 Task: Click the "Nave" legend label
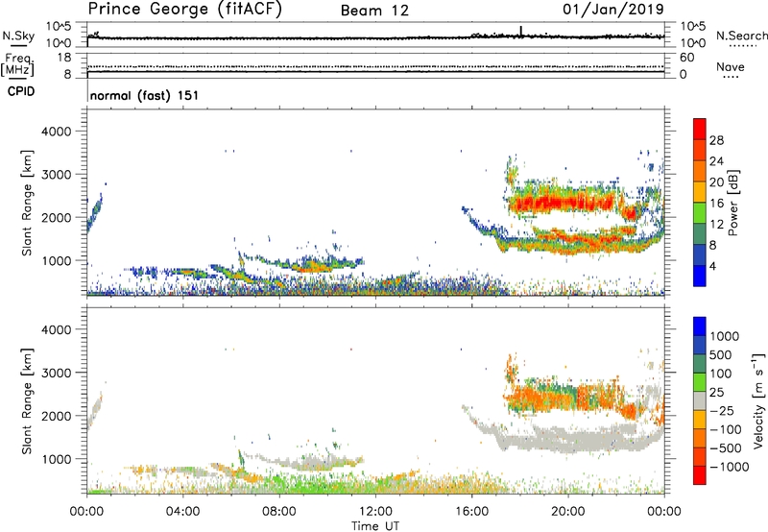[730, 66]
